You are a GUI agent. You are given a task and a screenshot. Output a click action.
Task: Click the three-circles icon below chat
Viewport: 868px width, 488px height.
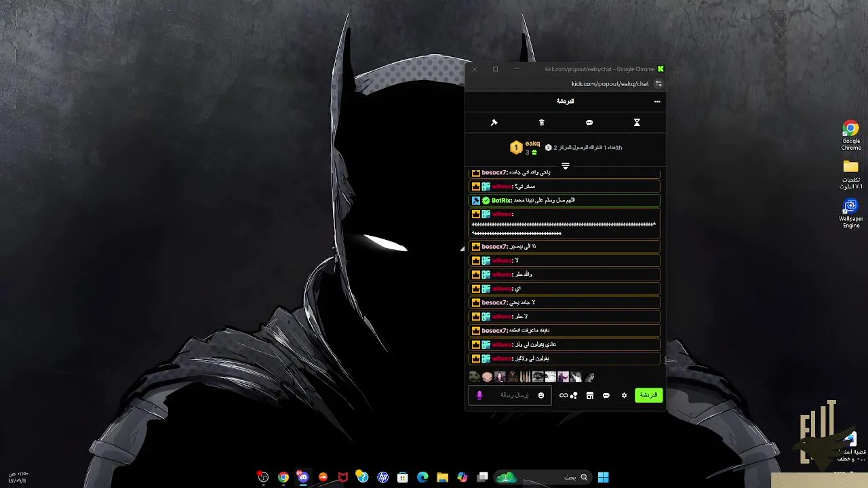click(x=574, y=396)
